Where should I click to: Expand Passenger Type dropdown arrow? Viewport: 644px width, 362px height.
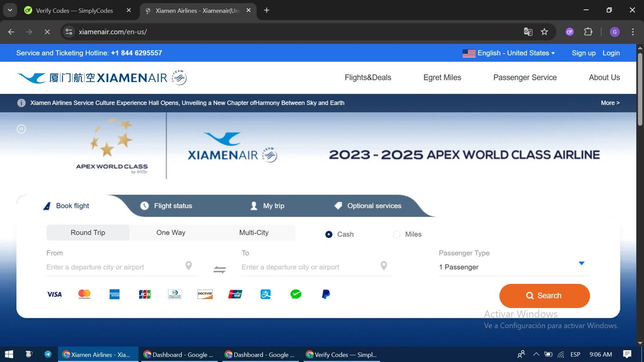[581, 263]
